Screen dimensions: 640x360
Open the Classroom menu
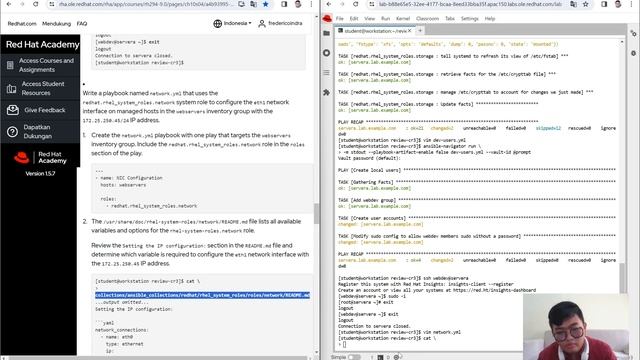(x=427, y=19)
